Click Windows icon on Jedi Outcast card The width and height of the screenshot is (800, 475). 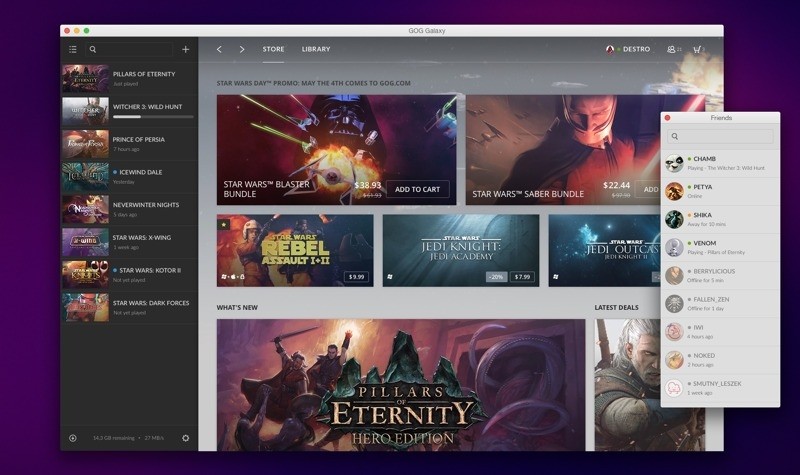point(556,277)
